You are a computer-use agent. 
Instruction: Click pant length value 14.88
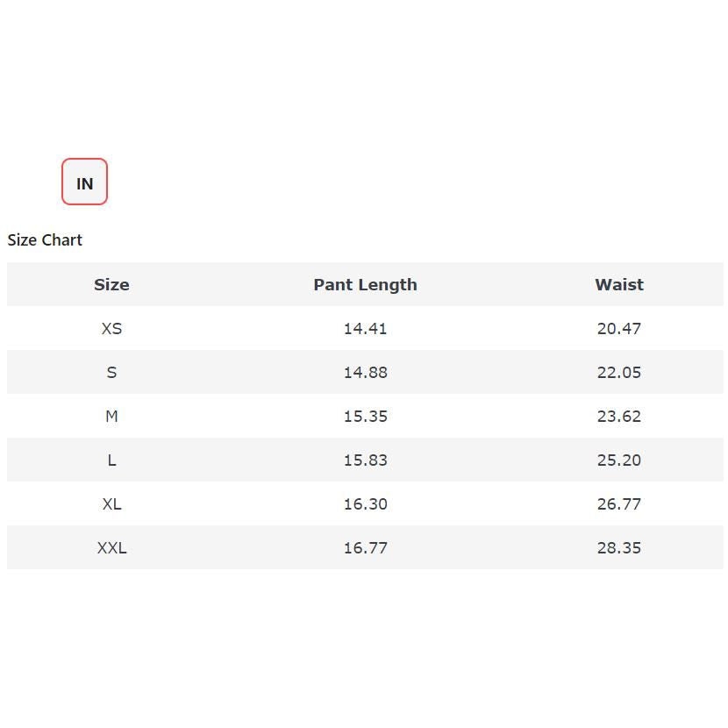365,373
